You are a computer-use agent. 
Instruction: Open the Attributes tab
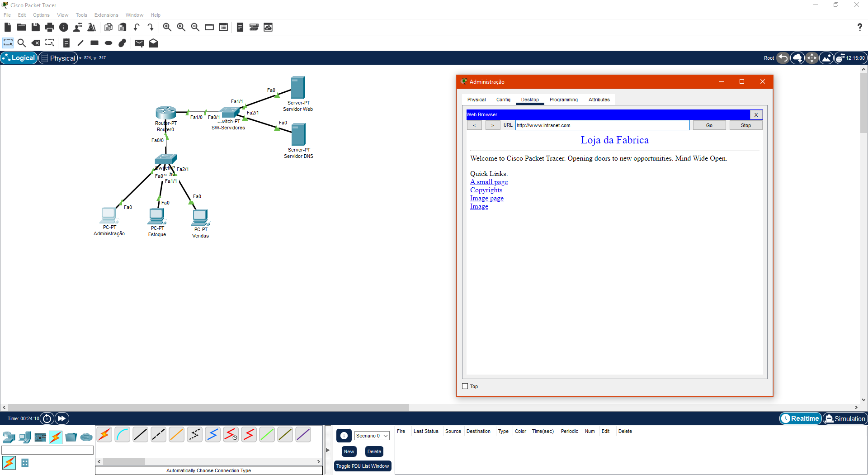point(599,100)
